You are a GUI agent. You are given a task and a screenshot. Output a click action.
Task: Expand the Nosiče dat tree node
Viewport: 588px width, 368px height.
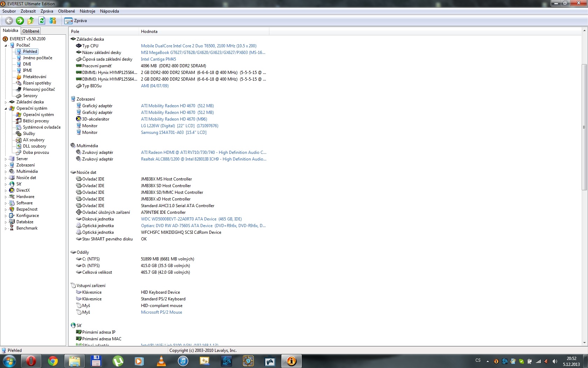(6, 178)
